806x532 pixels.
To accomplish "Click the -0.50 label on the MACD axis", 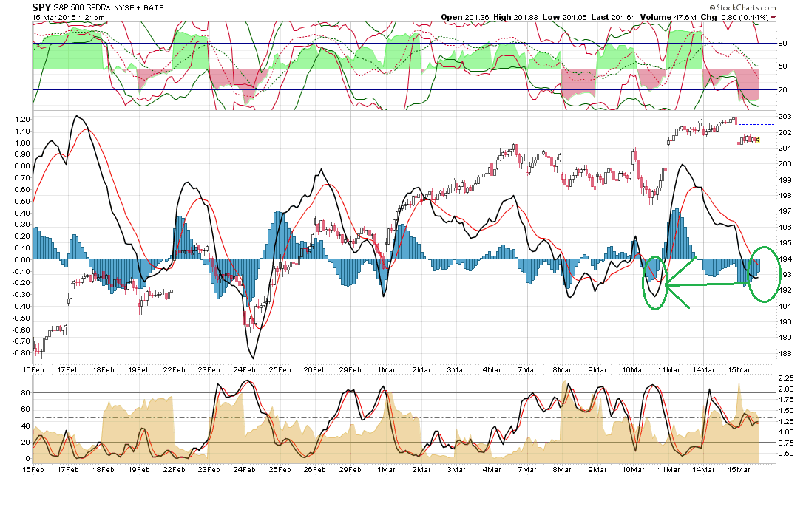I will point(21,318).
